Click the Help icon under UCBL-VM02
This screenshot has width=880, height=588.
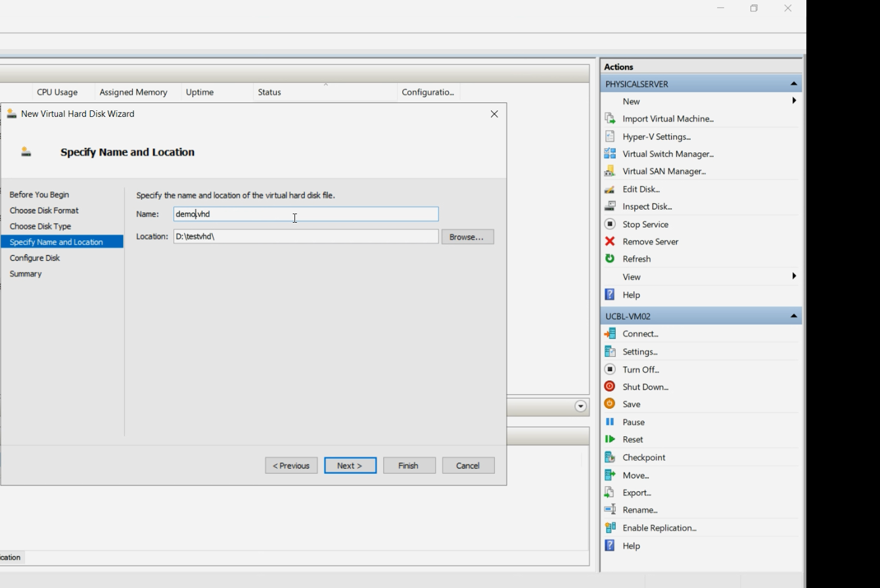(610, 545)
